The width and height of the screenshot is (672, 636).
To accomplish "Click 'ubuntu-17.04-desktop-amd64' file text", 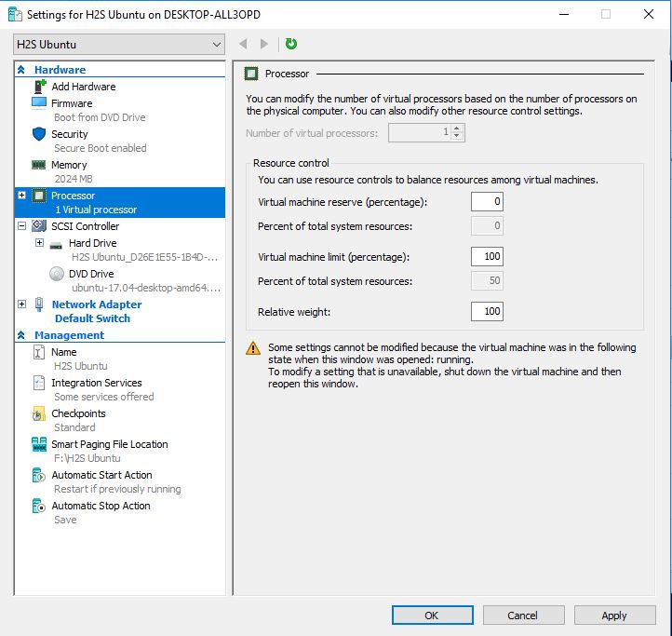I will tap(146, 288).
